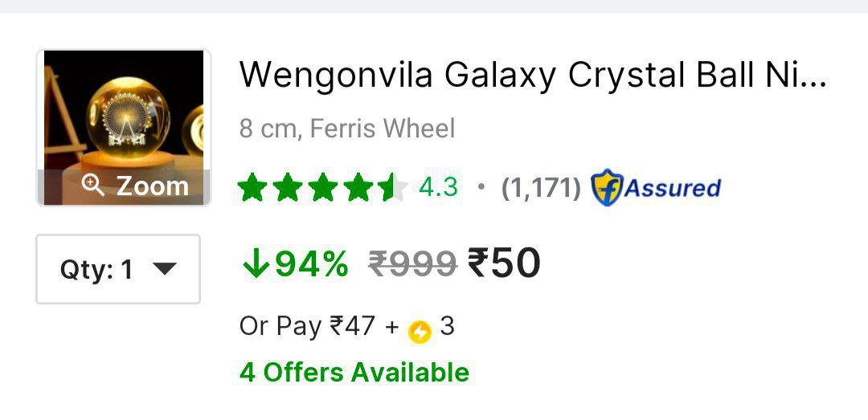This screenshot has width=868, height=420.
Task: Open the Wengonvila Galaxy Crystal Ball title
Action: point(533,75)
